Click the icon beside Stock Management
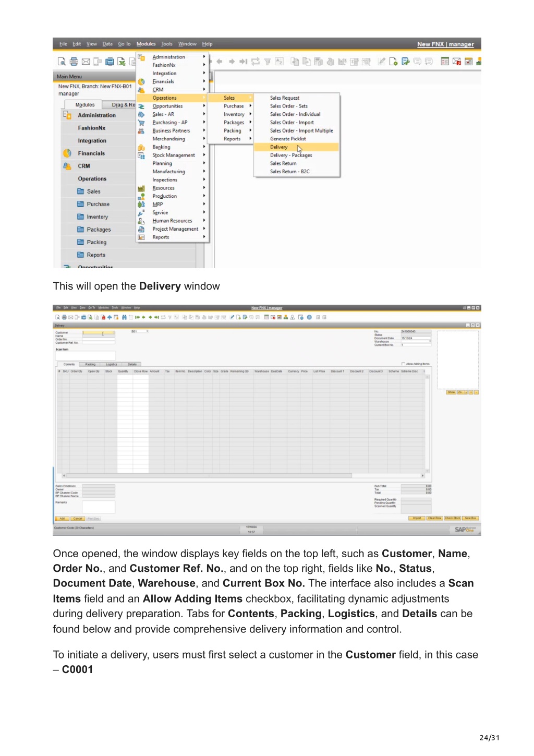This screenshot has width=534, height=756. (141, 155)
